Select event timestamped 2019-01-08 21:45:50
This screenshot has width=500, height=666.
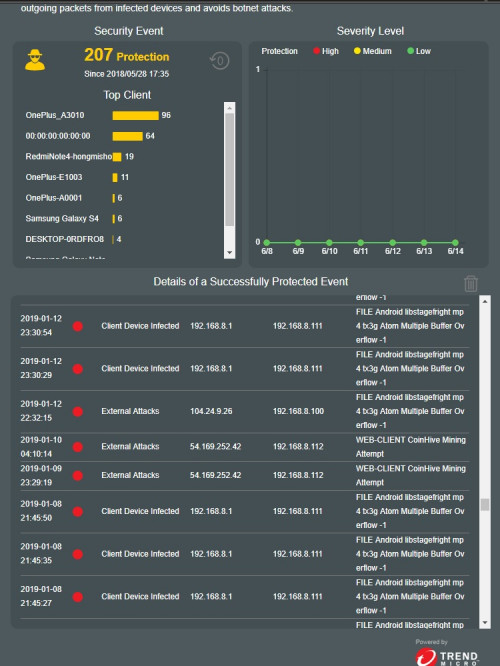coord(245,511)
